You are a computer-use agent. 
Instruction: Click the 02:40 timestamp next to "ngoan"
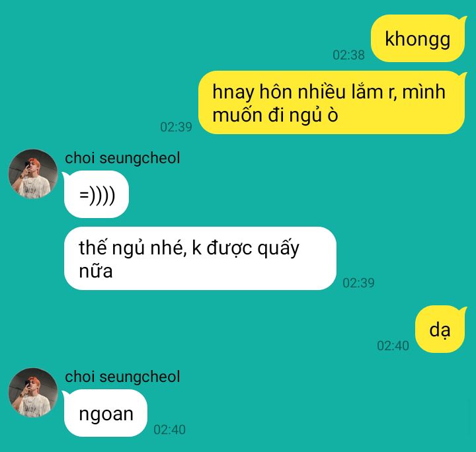pyautogui.click(x=169, y=430)
